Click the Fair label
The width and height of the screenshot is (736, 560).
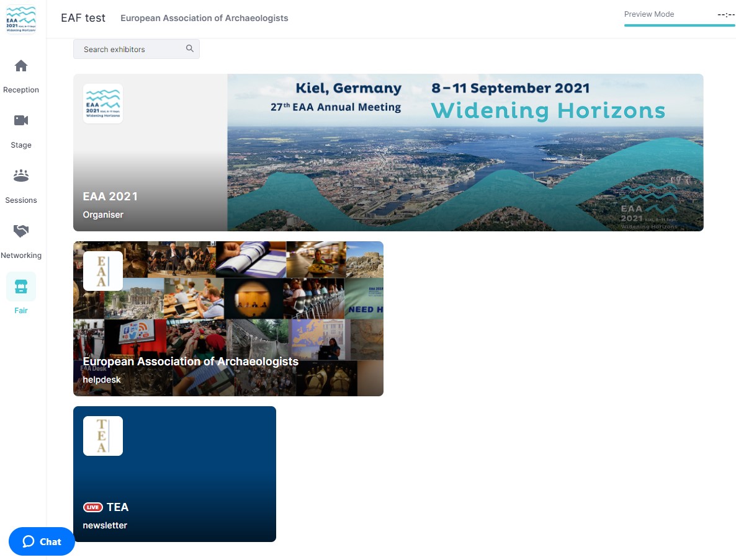[21, 311]
